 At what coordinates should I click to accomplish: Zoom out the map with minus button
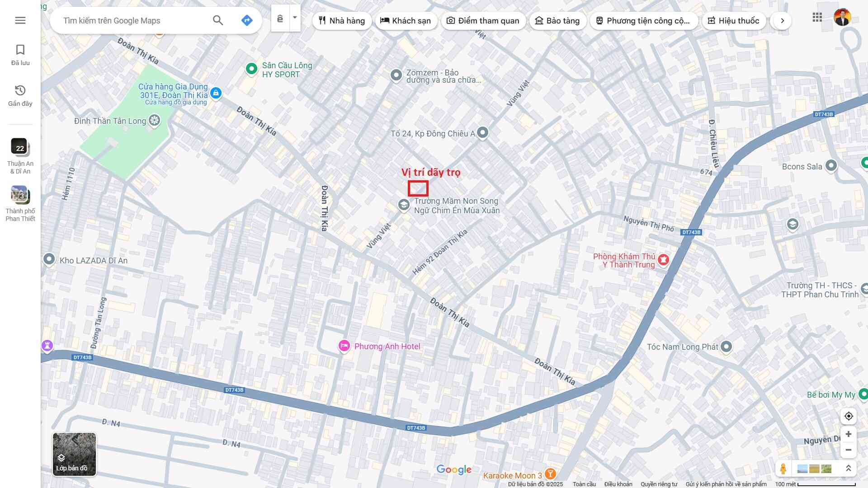point(849,450)
